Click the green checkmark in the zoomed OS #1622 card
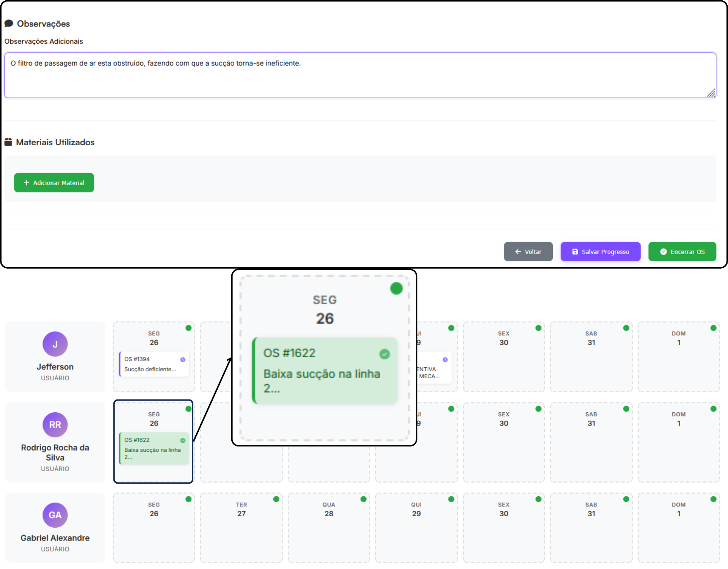 tap(384, 354)
